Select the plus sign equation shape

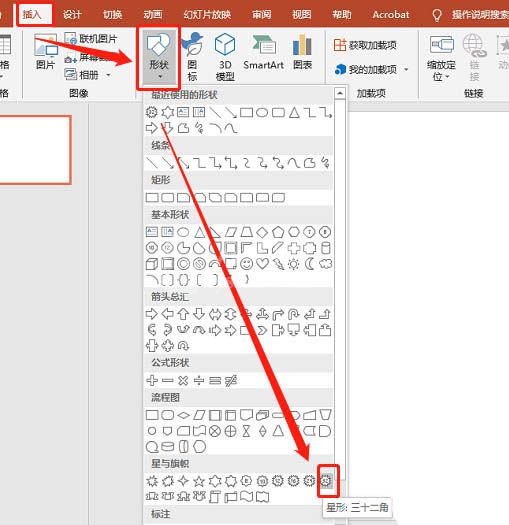[152, 380]
